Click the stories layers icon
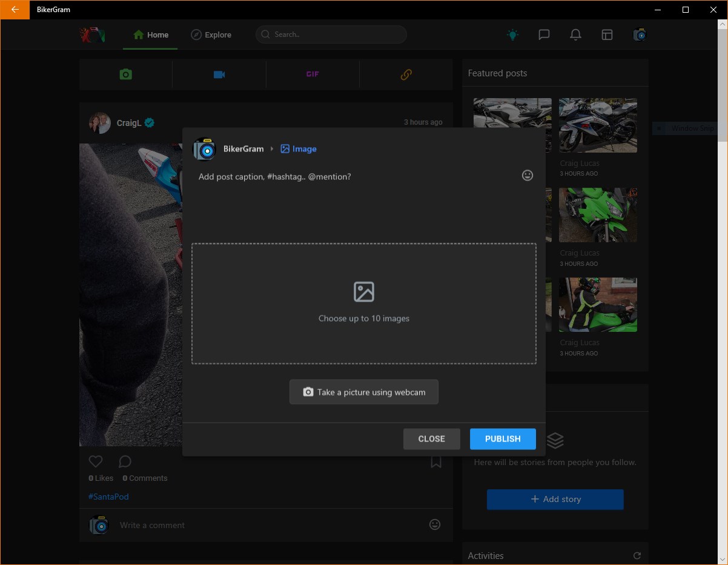 point(555,440)
